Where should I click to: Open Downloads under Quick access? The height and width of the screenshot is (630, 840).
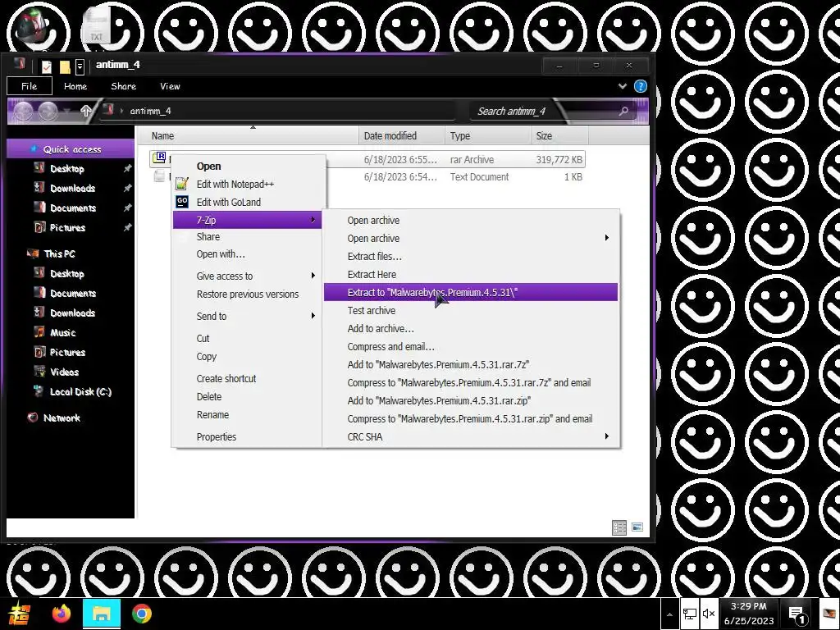72,188
